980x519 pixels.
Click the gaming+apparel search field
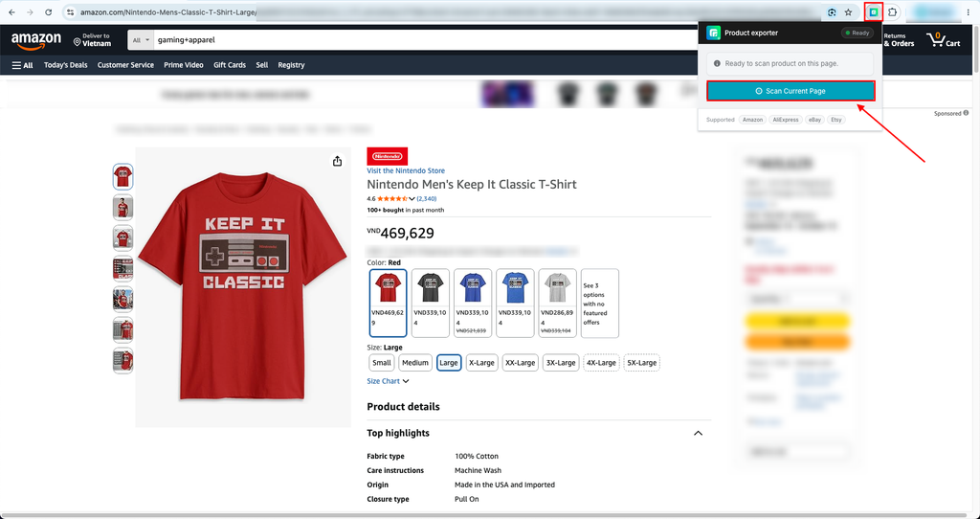tap(425, 40)
